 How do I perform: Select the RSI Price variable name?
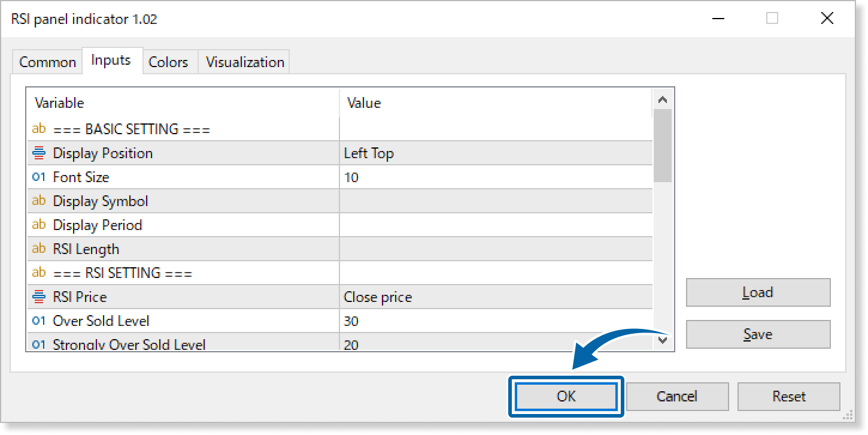point(80,297)
